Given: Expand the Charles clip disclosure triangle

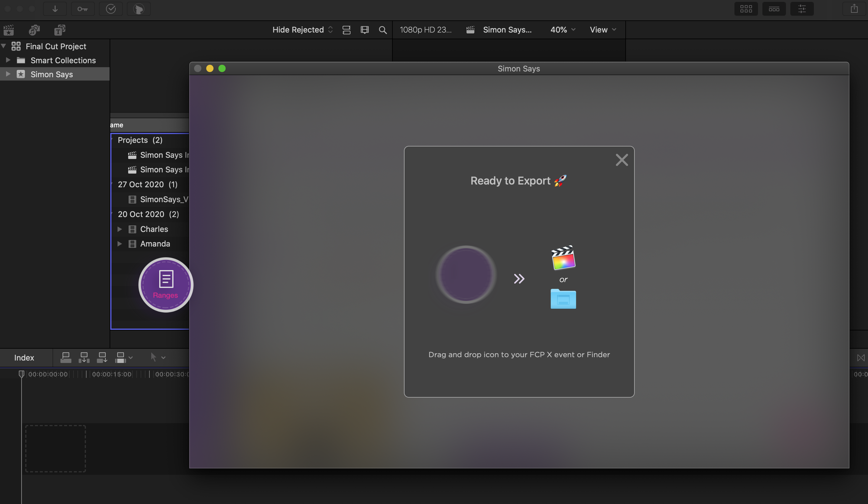Looking at the screenshot, I should [x=120, y=229].
